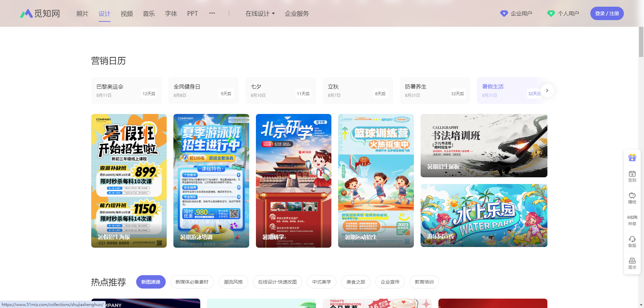The width and height of the screenshot is (644, 308).
Task: Click the 小红书种草 sidebar icon
Action: [632, 220]
